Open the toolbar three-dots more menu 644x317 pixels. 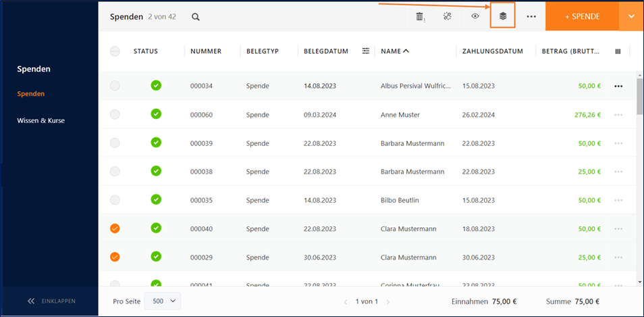click(531, 17)
